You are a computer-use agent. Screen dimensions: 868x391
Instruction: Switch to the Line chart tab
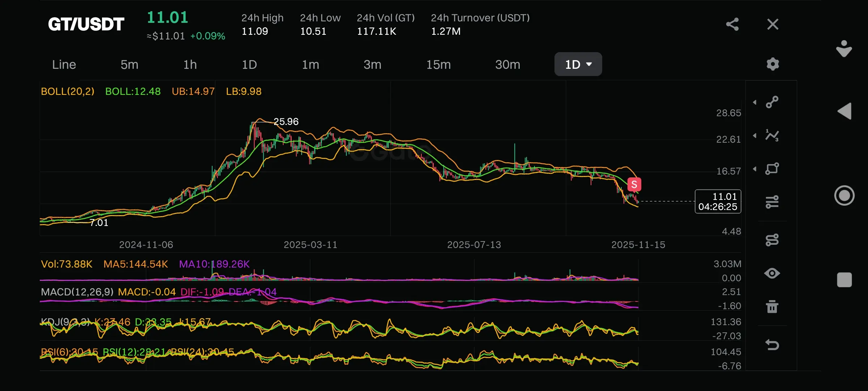tap(64, 64)
